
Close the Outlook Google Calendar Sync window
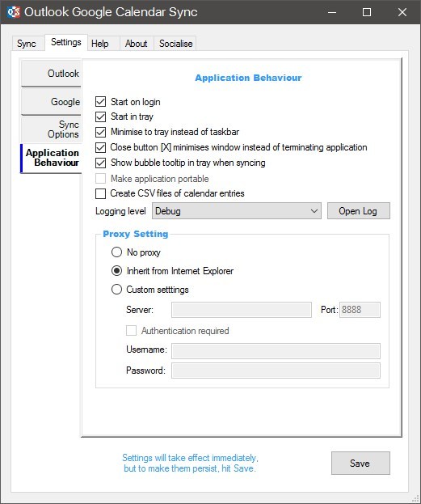click(402, 12)
